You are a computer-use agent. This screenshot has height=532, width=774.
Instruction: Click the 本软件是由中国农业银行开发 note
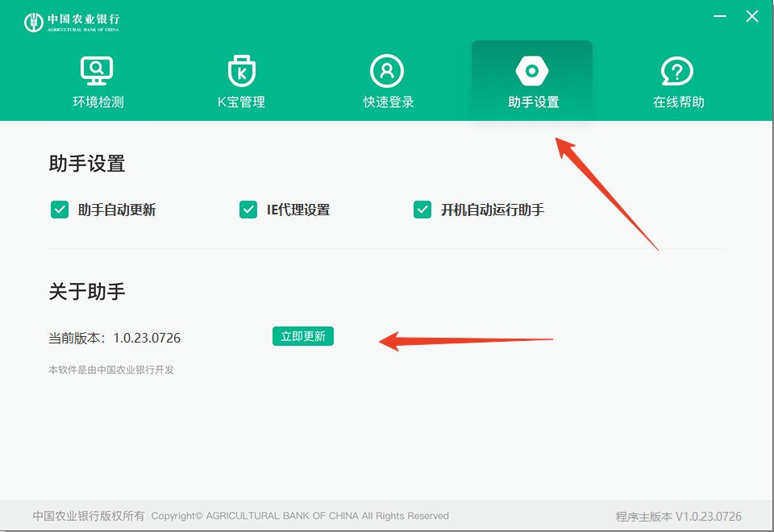click(111, 370)
